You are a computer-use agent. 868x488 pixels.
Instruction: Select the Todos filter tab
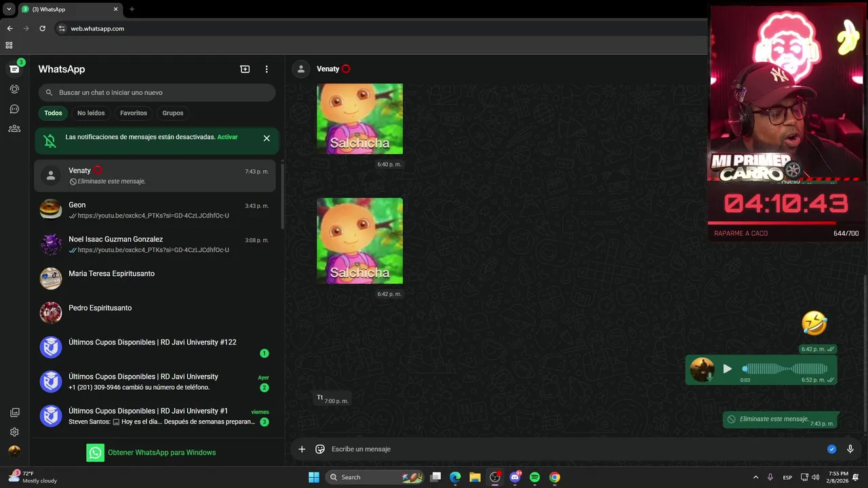pos(53,113)
